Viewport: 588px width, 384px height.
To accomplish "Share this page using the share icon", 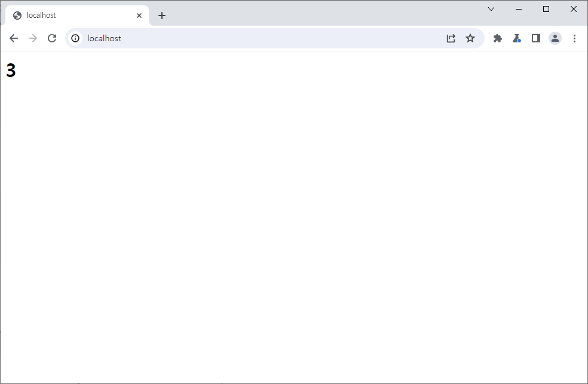I will [x=451, y=38].
